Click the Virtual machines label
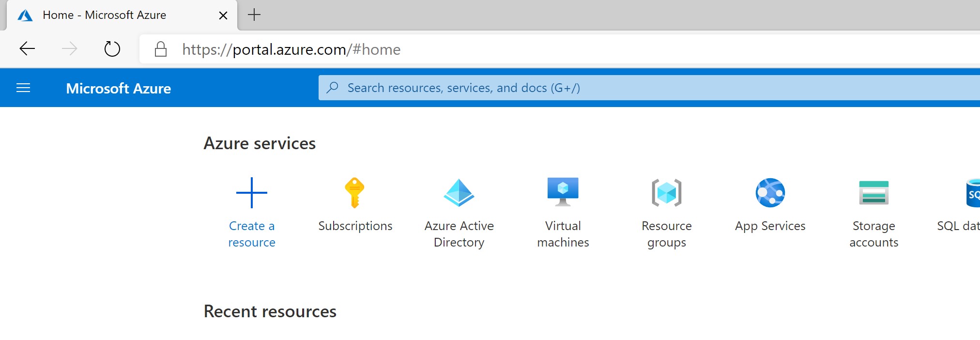Image resolution: width=980 pixels, height=340 pixels. tap(563, 234)
